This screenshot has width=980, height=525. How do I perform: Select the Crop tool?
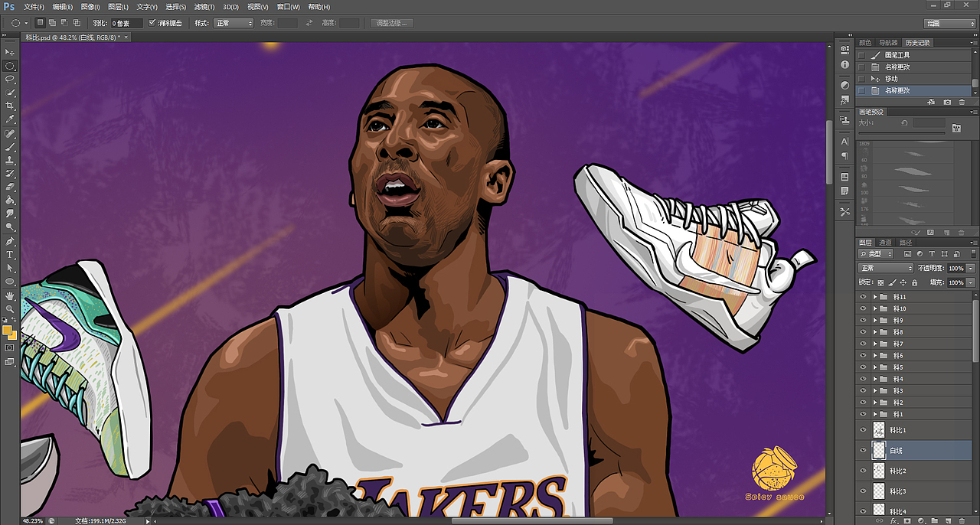pos(10,106)
